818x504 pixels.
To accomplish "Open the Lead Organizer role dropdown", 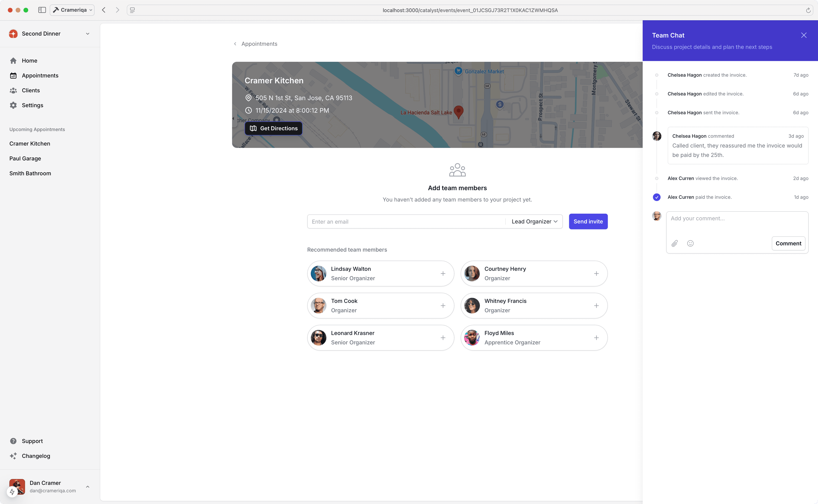I will click(x=534, y=222).
